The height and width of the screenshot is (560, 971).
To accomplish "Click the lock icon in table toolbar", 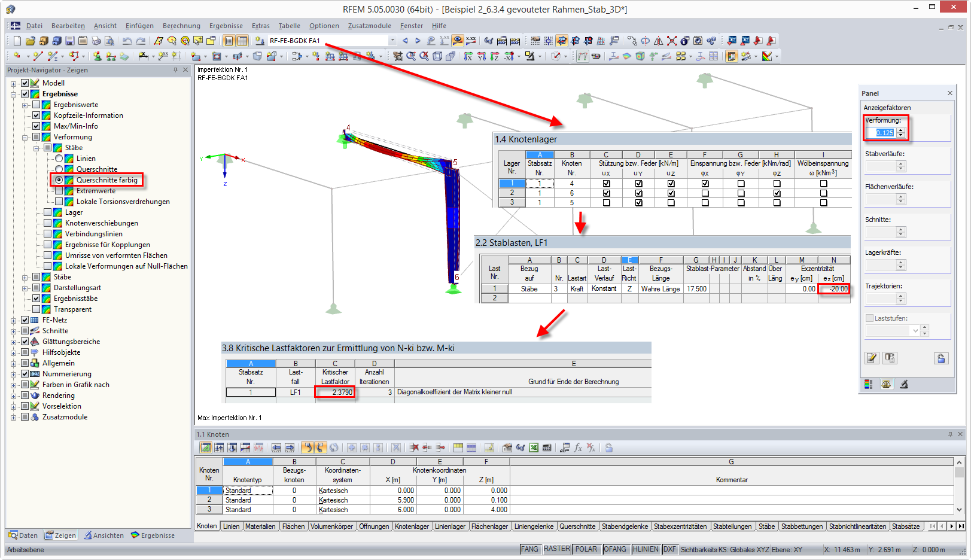I will [608, 448].
